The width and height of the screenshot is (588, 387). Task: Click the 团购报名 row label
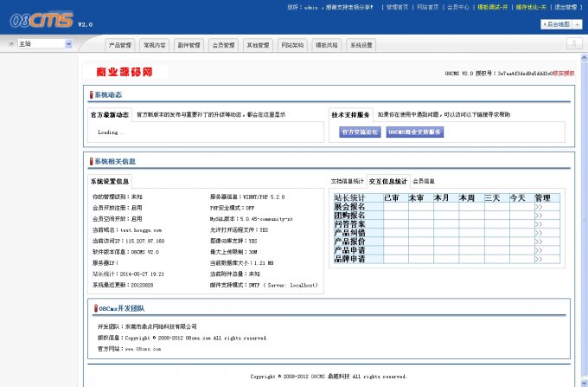349,216
